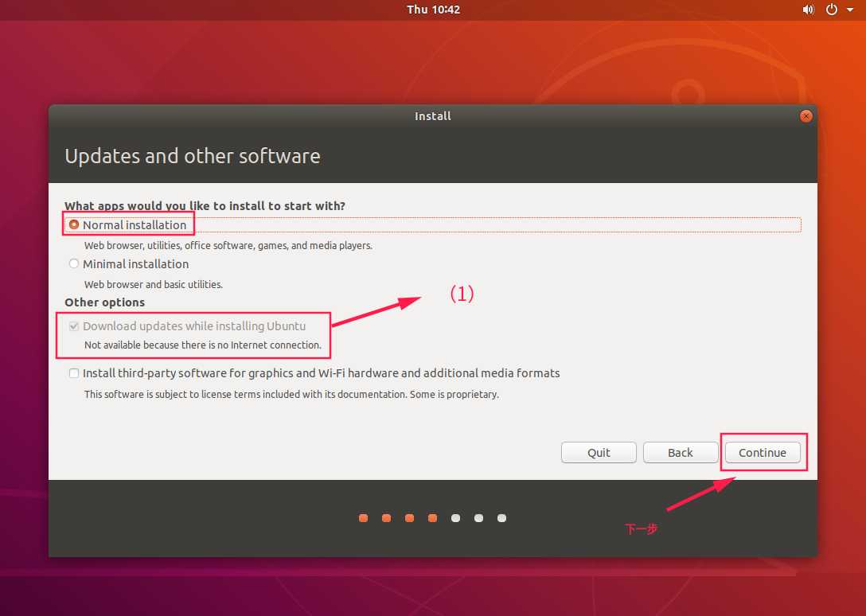The height and width of the screenshot is (616, 866).
Task: Click the 'Install' window title bar text
Action: 432,116
